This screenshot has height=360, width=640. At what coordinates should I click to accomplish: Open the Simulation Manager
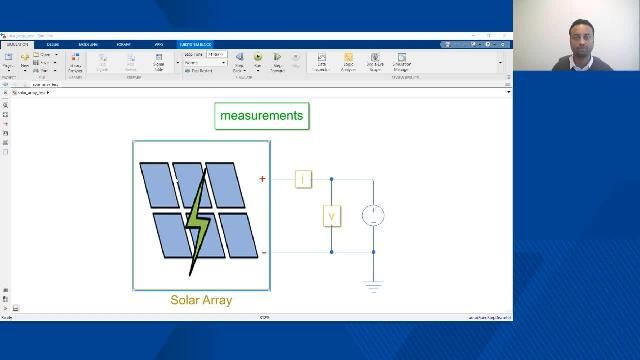402,62
